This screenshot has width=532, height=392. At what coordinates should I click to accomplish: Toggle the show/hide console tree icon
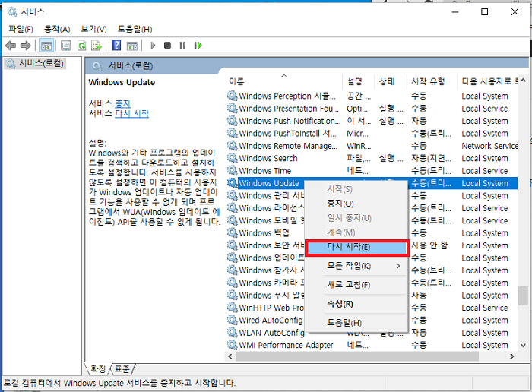46,45
